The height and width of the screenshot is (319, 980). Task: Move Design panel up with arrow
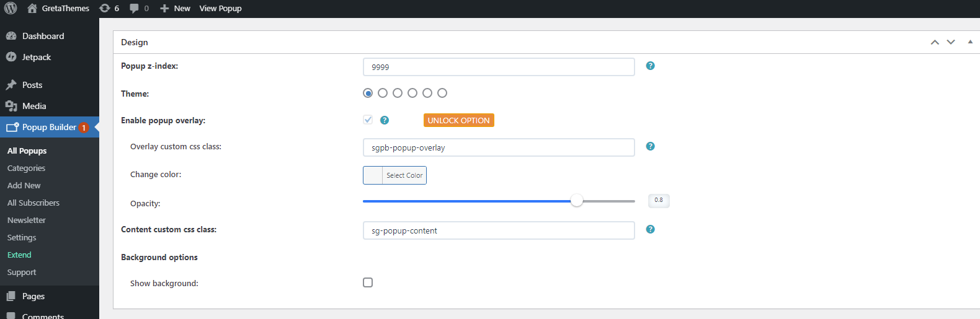point(935,42)
